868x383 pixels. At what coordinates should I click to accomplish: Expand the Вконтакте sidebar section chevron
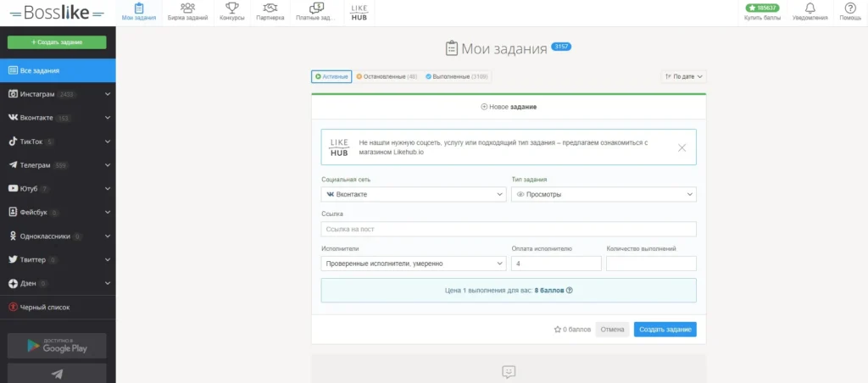108,118
